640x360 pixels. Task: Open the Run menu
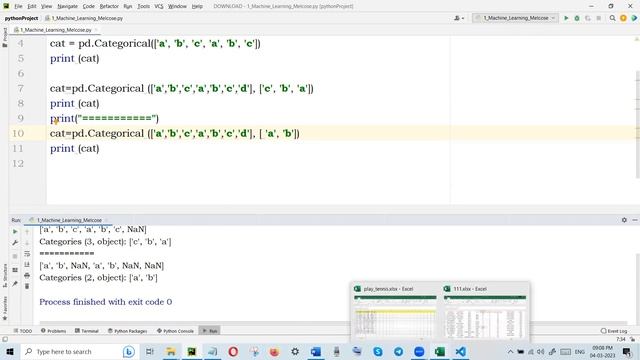click(128, 6)
